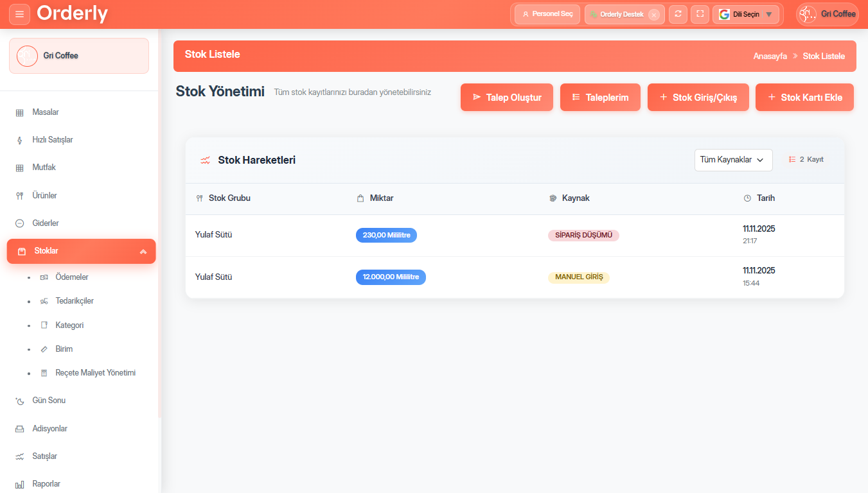Click the Raporlar chart icon

(19, 484)
